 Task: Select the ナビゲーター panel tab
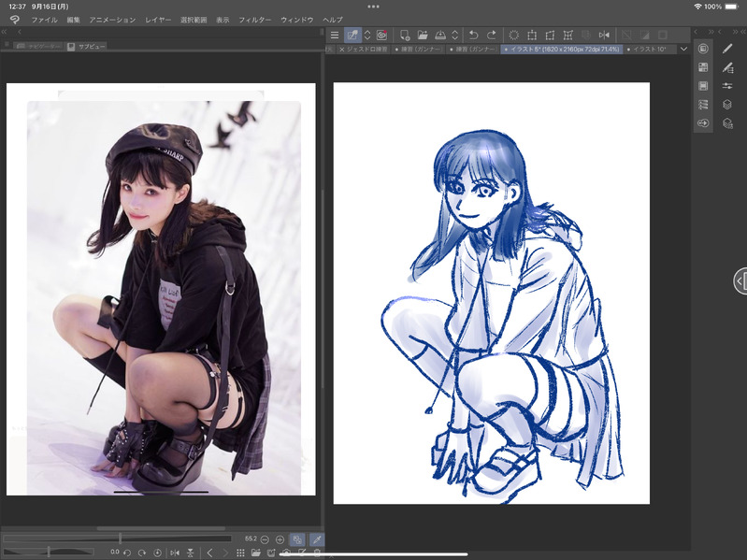coord(37,47)
